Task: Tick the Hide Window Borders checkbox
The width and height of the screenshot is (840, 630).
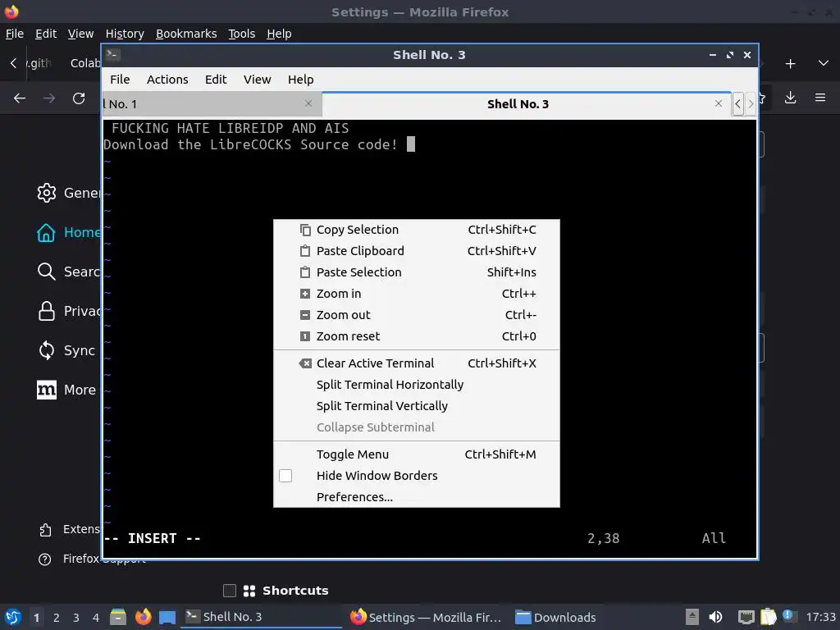Action: pyautogui.click(x=285, y=476)
